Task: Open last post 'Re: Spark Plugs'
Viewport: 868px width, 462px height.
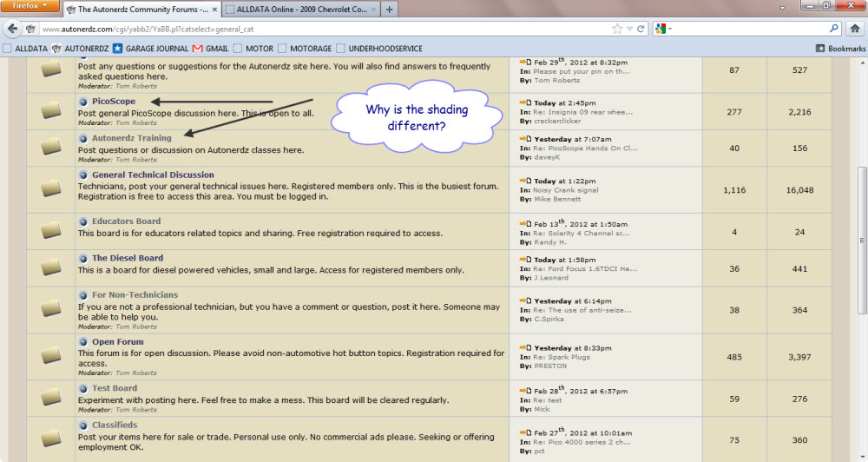Action: tap(562, 357)
